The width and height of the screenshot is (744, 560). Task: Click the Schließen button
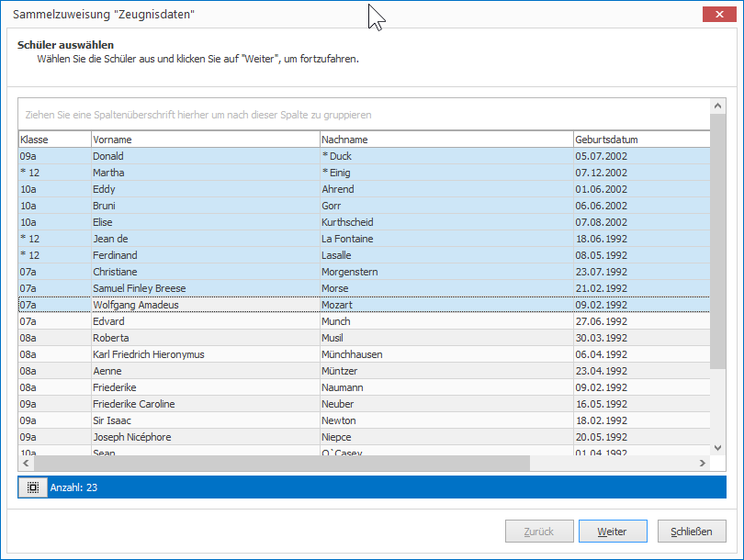[x=692, y=532]
